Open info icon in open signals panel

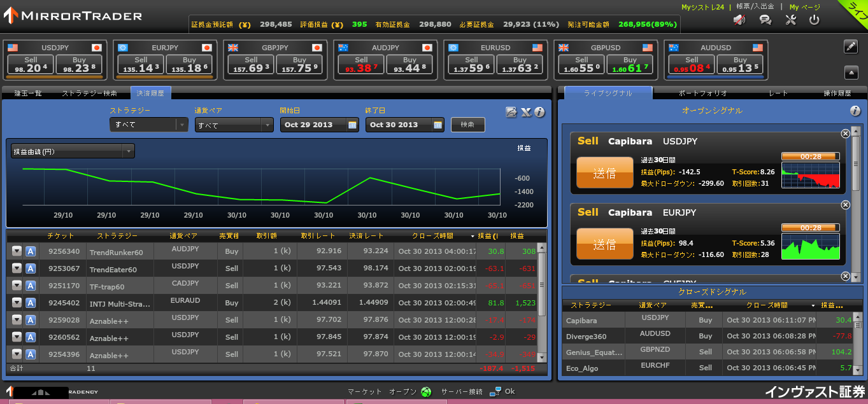[x=855, y=111]
